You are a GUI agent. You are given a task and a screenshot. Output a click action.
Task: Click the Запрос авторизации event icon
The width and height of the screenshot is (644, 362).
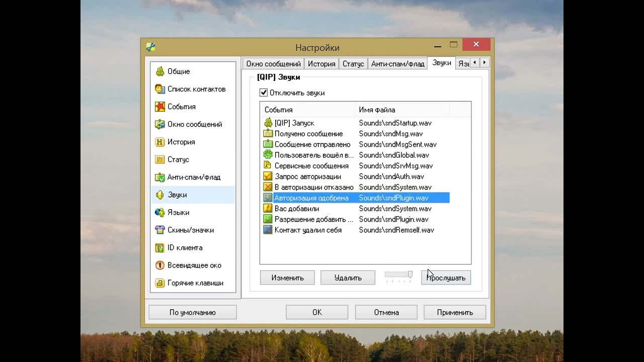(x=268, y=176)
